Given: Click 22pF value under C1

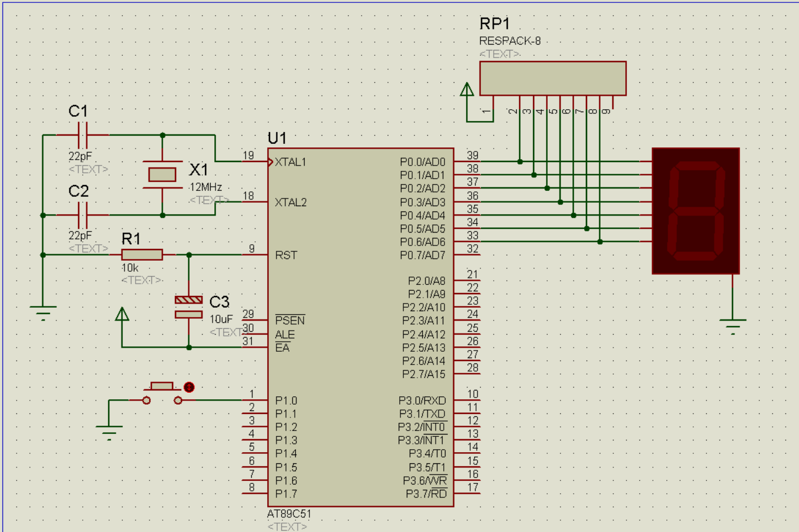Looking at the screenshot, I should point(80,157).
